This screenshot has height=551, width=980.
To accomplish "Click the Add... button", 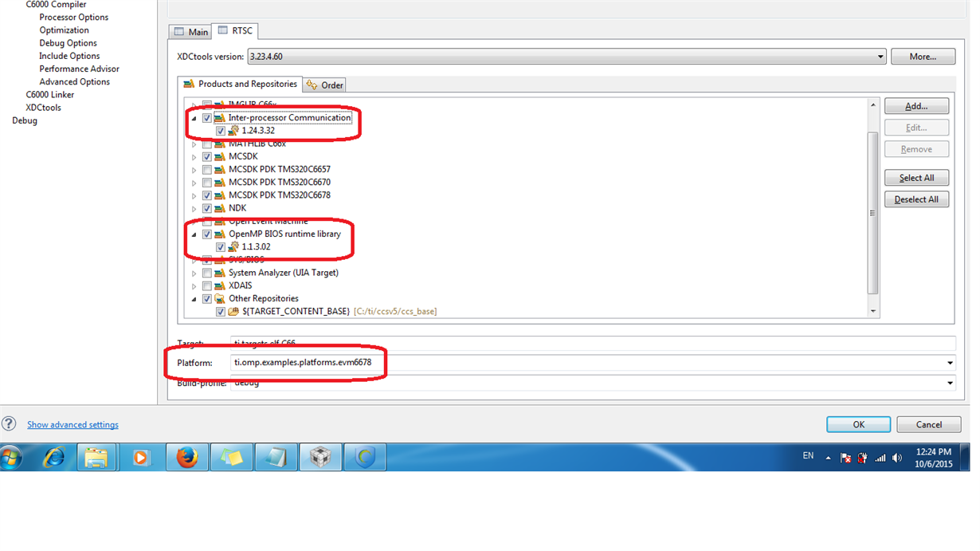I will pyautogui.click(x=916, y=106).
